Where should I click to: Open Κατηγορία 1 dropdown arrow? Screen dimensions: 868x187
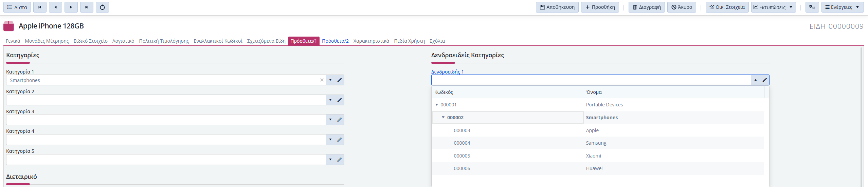[330, 80]
